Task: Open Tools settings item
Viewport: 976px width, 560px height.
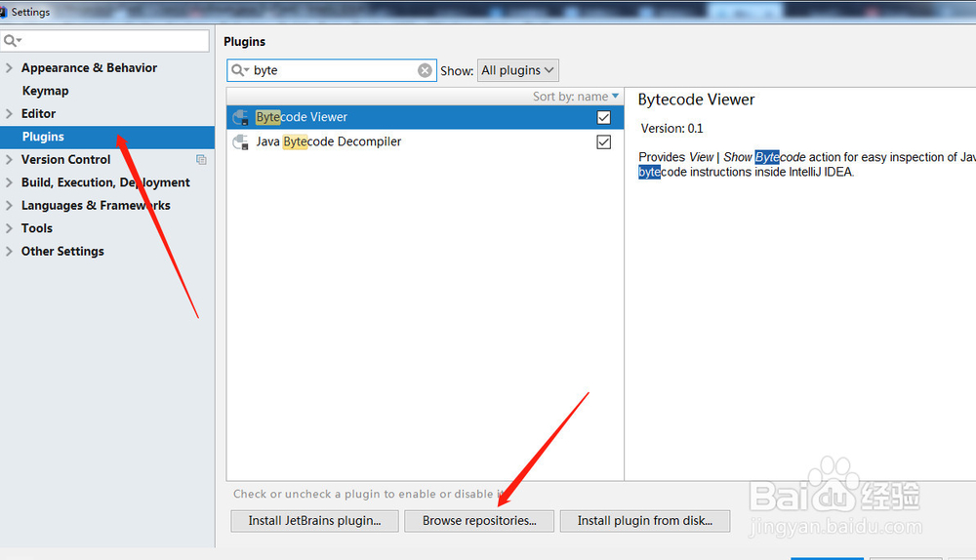Action: click(37, 228)
